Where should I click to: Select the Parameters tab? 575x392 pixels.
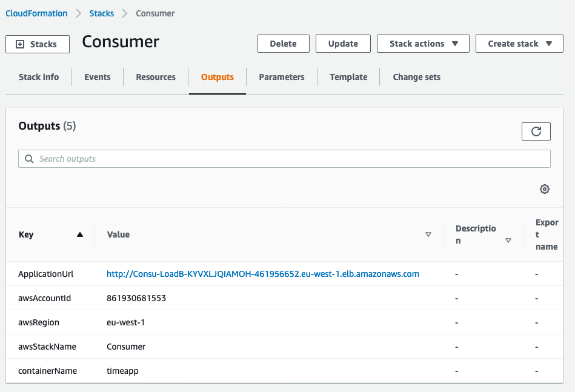(281, 77)
